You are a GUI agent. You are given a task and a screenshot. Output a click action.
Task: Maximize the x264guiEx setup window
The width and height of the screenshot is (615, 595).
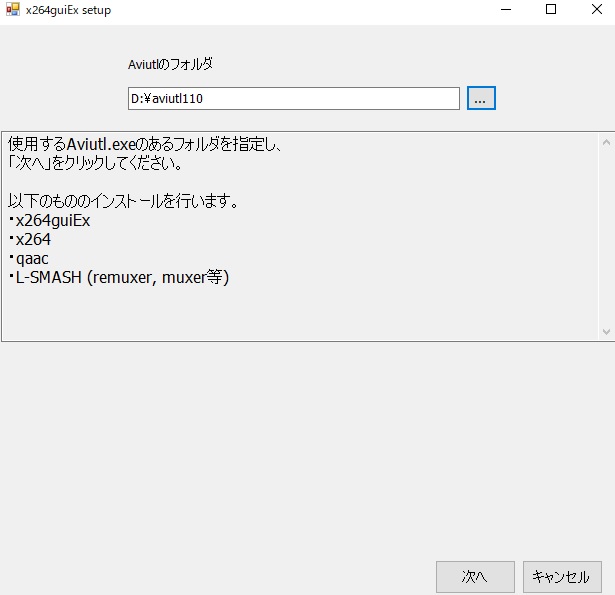(x=551, y=9)
